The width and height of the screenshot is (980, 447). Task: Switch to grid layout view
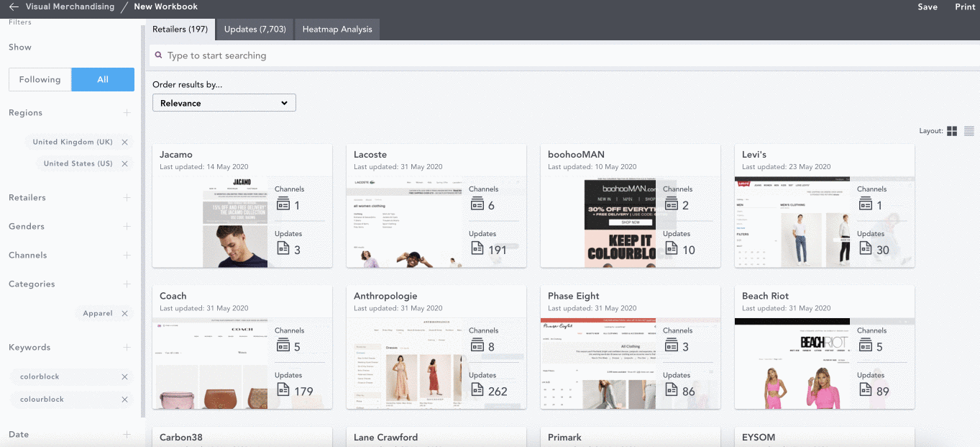tap(952, 131)
